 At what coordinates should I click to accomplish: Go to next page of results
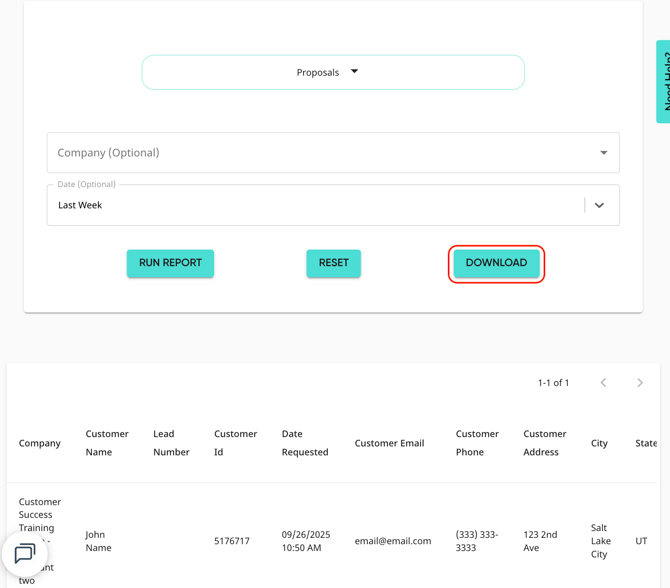click(640, 383)
